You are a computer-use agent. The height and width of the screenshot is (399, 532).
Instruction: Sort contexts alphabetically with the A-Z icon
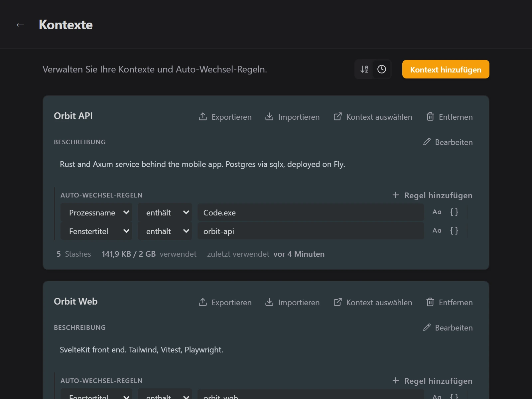[x=364, y=69]
